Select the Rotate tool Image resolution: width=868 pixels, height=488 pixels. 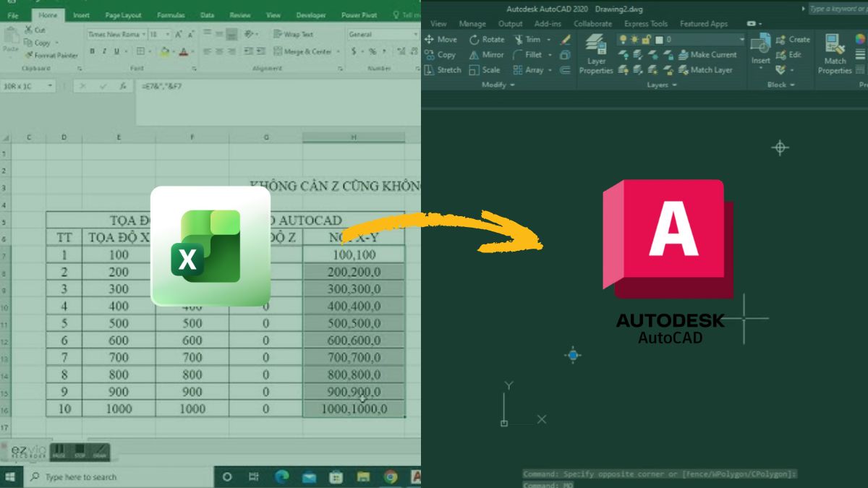[487, 39]
